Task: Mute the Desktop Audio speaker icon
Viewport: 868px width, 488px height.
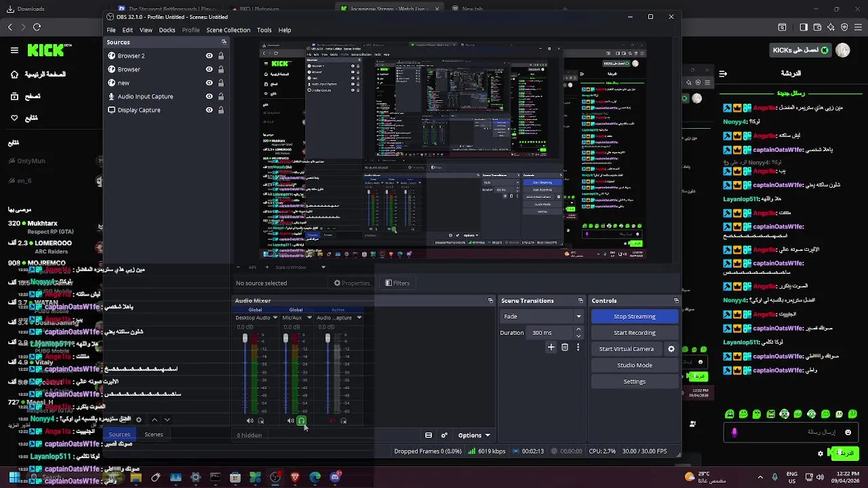Action: click(x=250, y=421)
